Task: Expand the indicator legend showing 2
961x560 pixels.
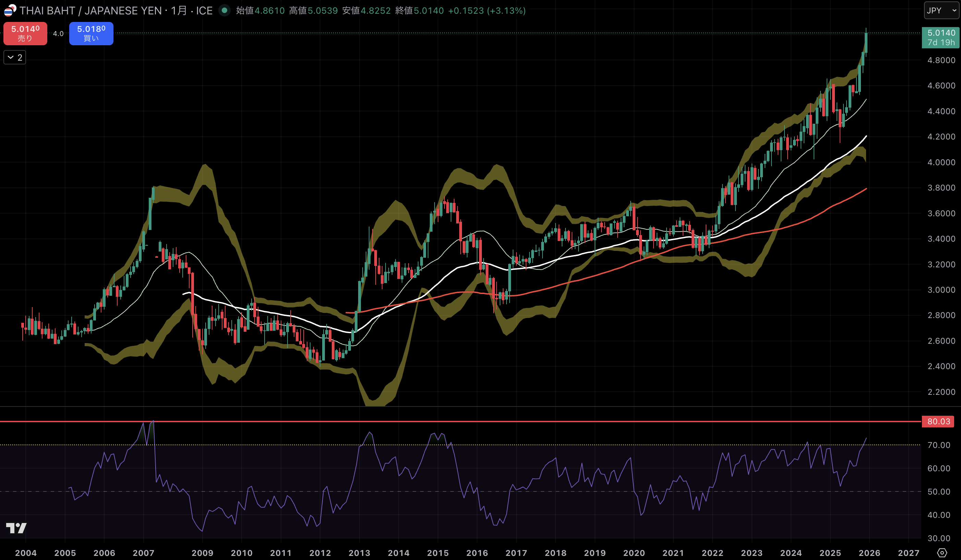Action: [x=15, y=58]
